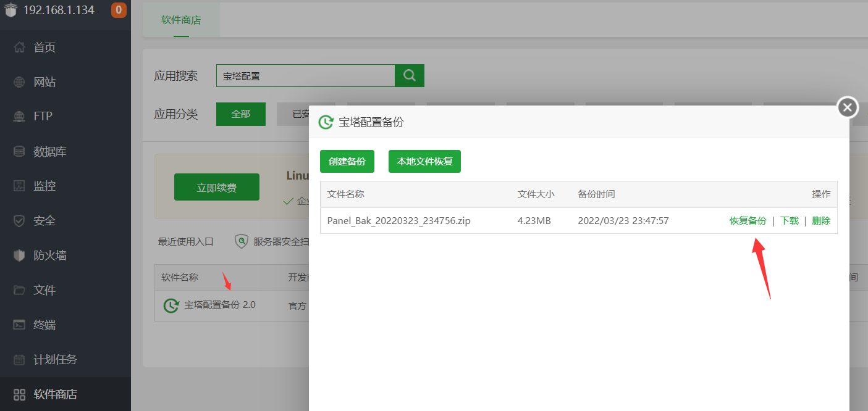This screenshot has height=411, width=868.
Task: Click the 创建备份 button
Action: [x=347, y=161]
